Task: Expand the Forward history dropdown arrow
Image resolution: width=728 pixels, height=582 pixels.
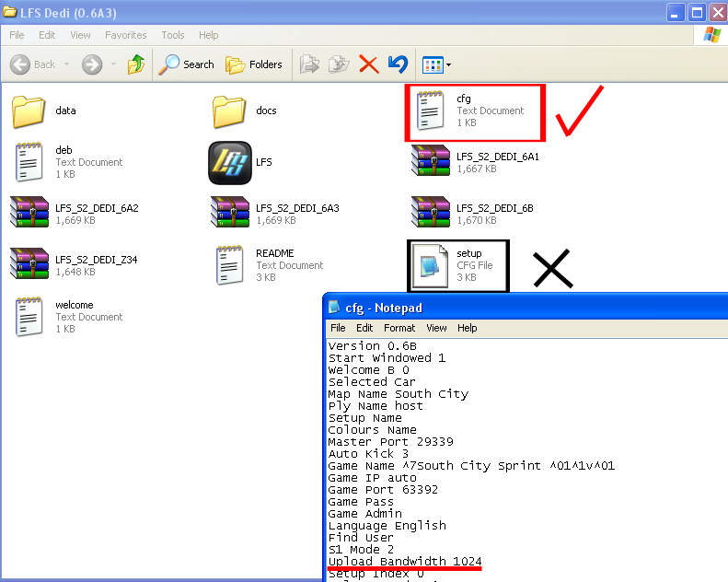Action: 114,64
